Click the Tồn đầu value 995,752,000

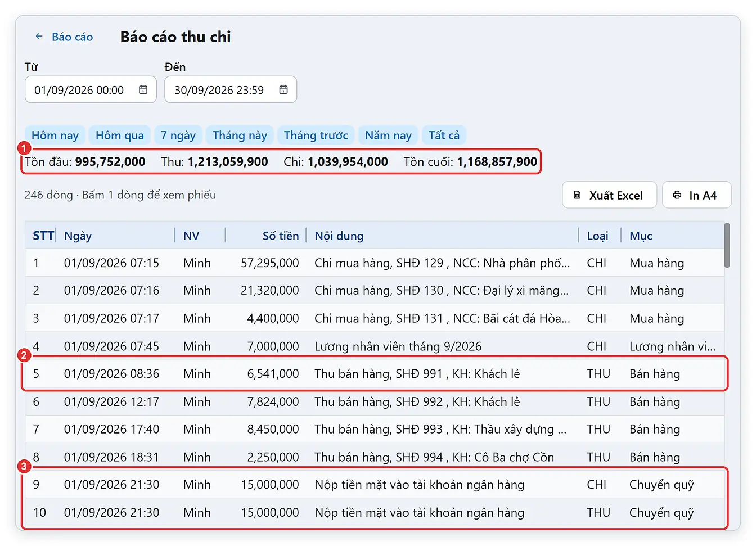110,162
